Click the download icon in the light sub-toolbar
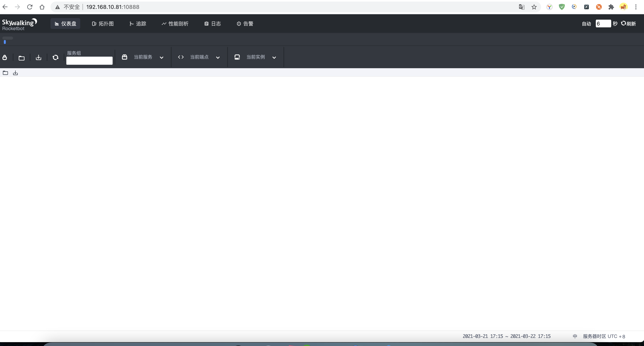The width and height of the screenshot is (644, 346). click(x=15, y=73)
